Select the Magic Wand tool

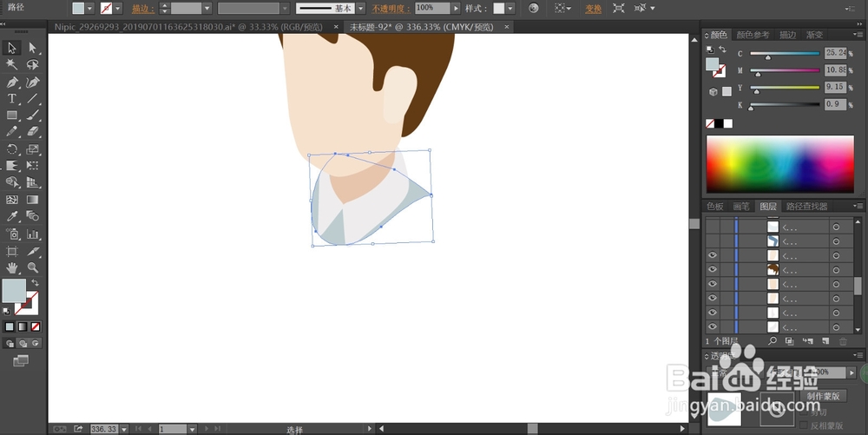pos(11,65)
